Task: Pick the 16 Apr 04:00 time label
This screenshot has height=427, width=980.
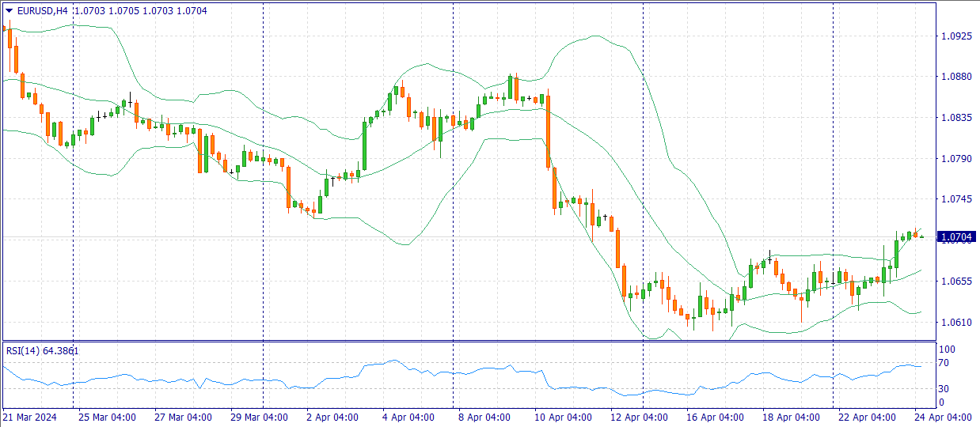Action: (x=715, y=417)
